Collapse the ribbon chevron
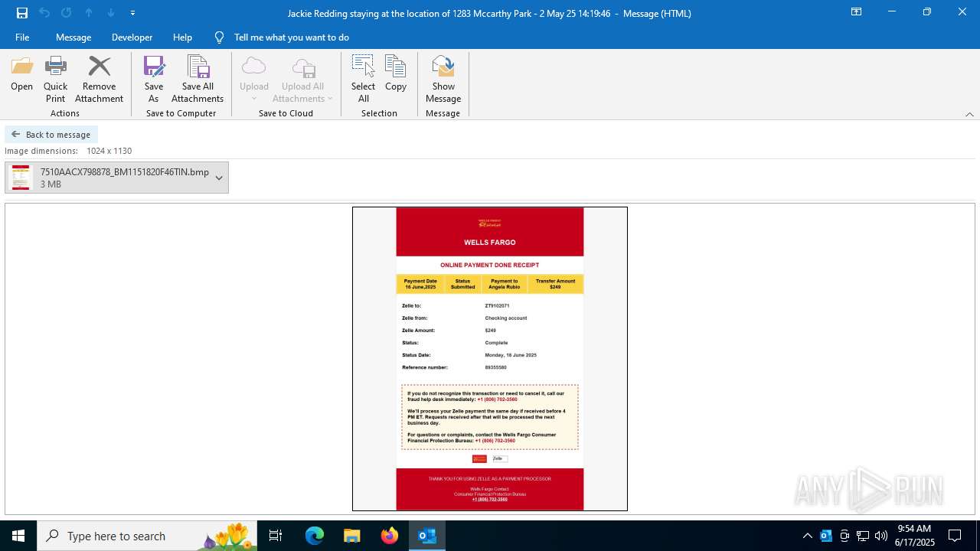The image size is (980, 551). coord(969,114)
